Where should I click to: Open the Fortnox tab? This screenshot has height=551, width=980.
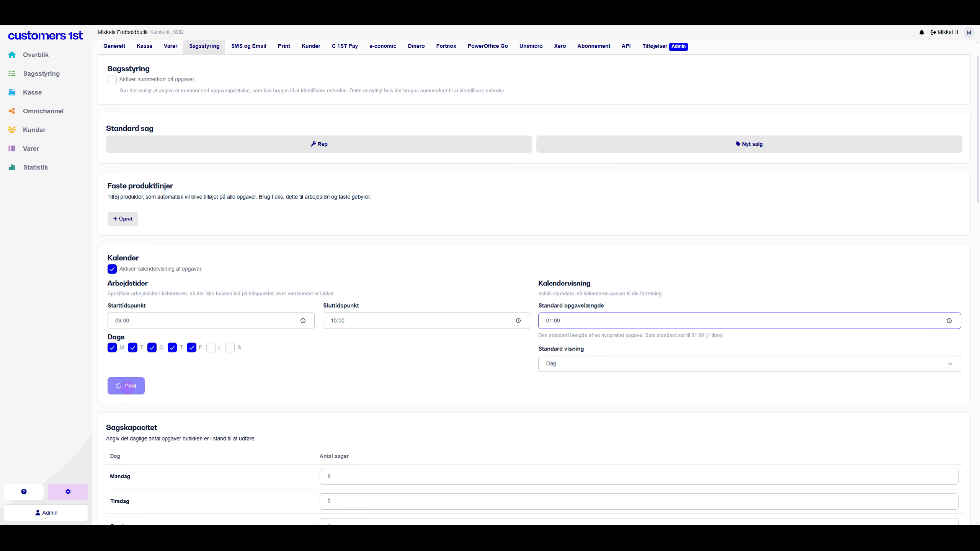[446, 46]
